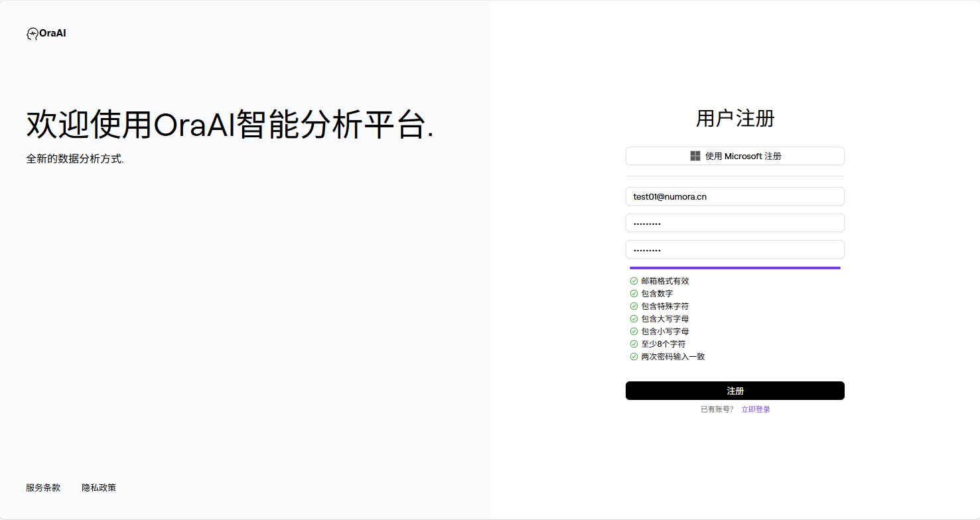Click the checkmark icon next to 包含数字
The height and width of the screenshot is (520, 980).
pyautogui.click(x=633, y=293)
